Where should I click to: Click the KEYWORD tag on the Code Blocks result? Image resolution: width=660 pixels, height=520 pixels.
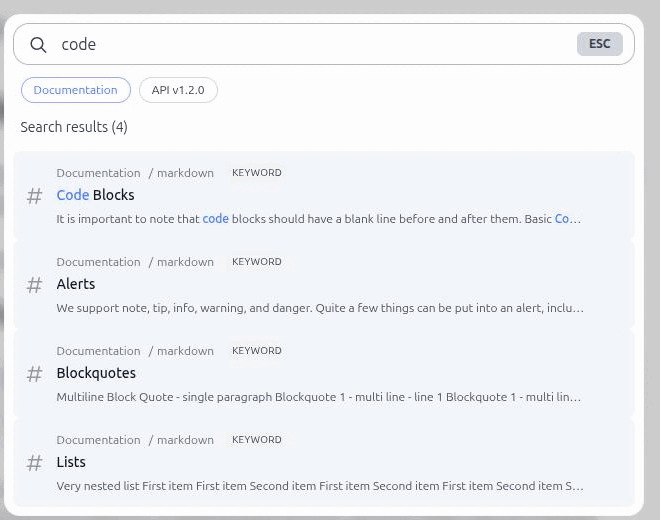pos(257,173)
